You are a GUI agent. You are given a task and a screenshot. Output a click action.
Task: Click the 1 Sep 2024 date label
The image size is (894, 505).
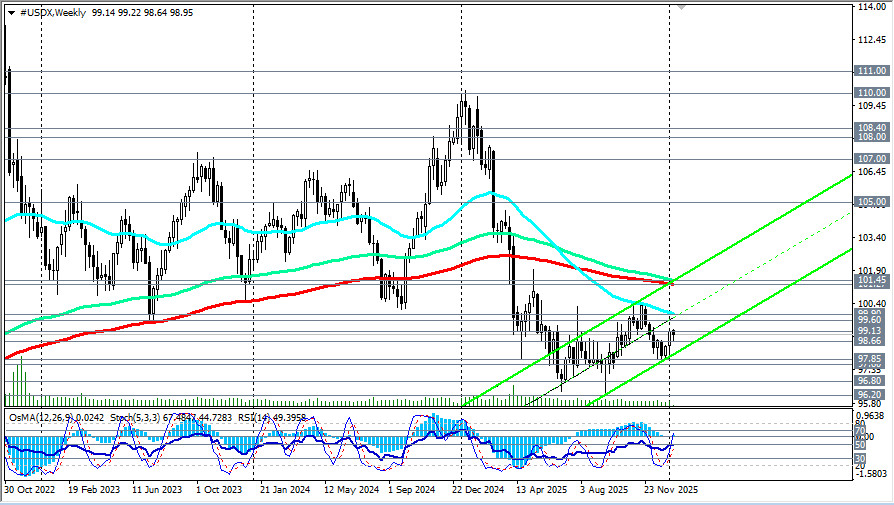click(412, 490)
